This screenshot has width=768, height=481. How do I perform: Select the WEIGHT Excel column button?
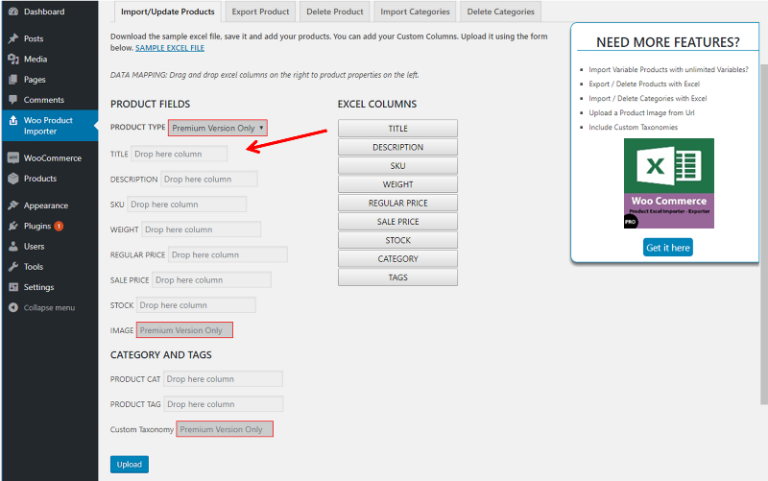(x=398, y=184)
